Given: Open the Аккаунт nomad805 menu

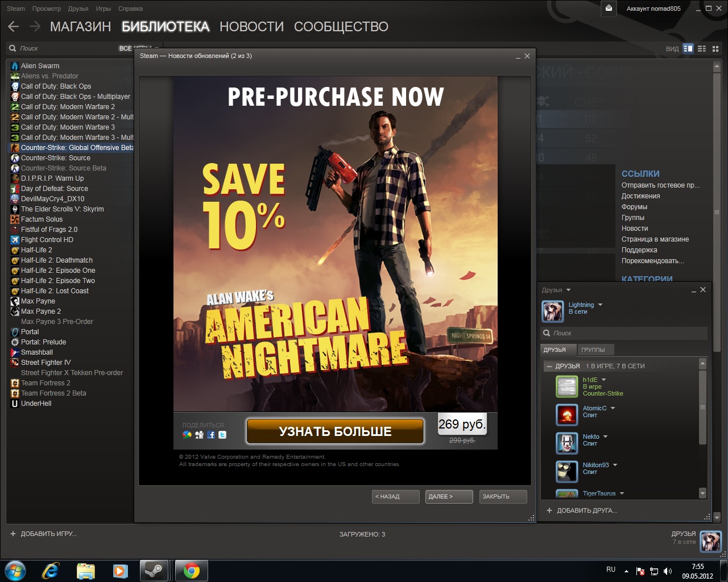Looking at the screenshot, I should 653,9.
